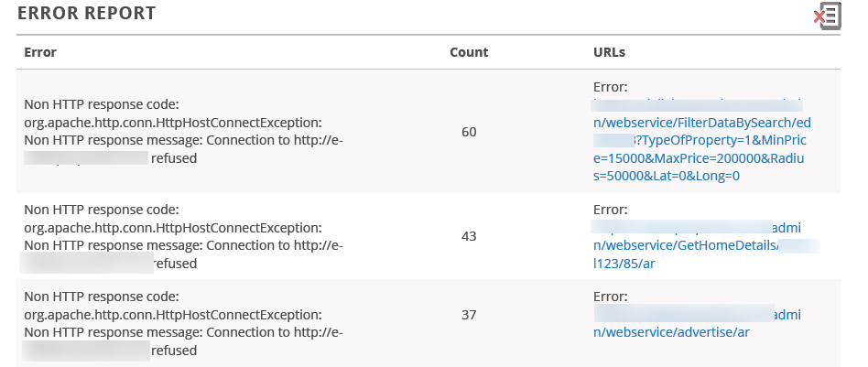The image size is (868, 367).
Task: Open the webservice/advertise/ar URL link
Action: 697,323
